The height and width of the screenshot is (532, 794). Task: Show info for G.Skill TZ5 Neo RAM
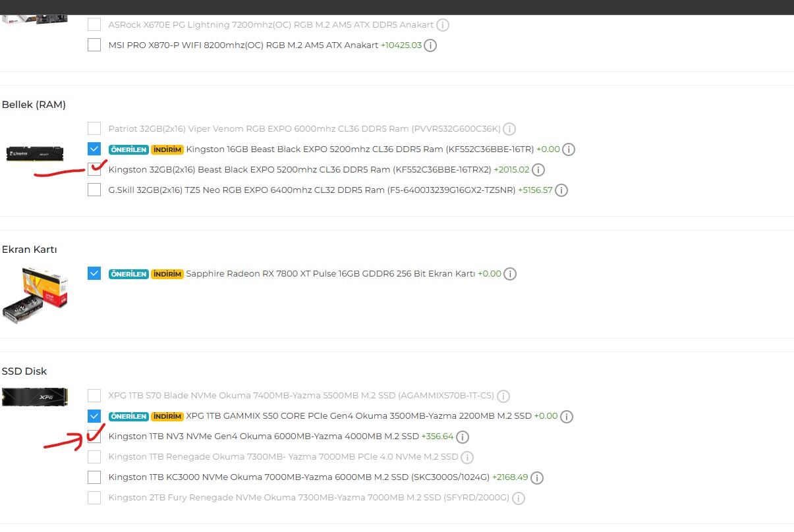coord(561,190)
